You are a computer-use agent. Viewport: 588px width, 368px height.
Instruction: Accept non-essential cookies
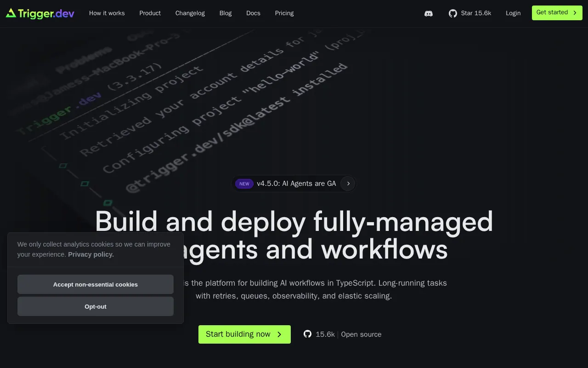point(96,284)
